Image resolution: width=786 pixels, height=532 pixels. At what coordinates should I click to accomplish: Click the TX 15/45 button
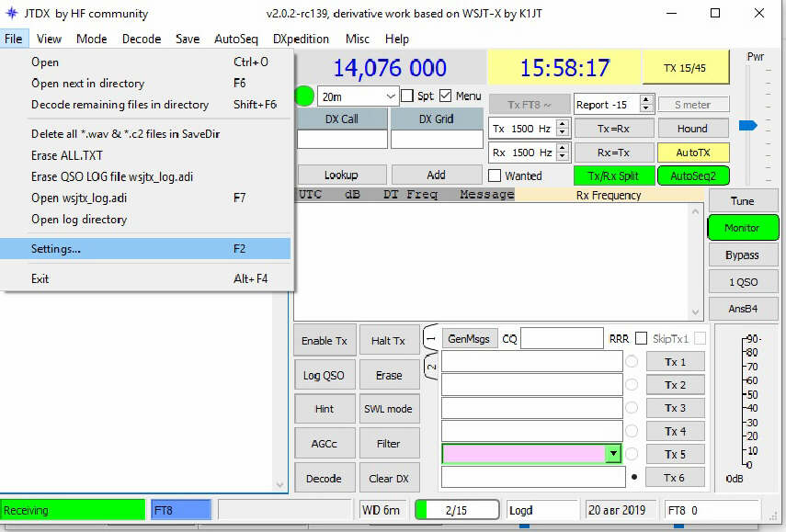point(685,68)
